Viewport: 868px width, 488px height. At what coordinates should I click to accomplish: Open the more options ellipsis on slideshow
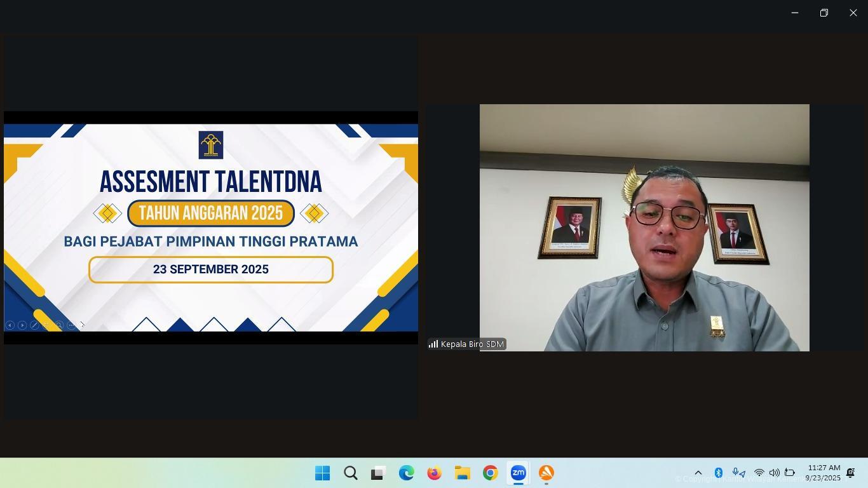(71, 325)
